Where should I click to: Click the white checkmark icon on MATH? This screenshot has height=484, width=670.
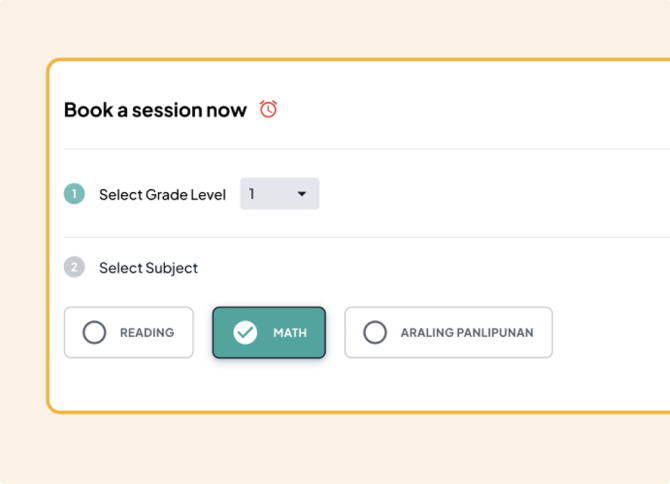[x=245, y=333]
